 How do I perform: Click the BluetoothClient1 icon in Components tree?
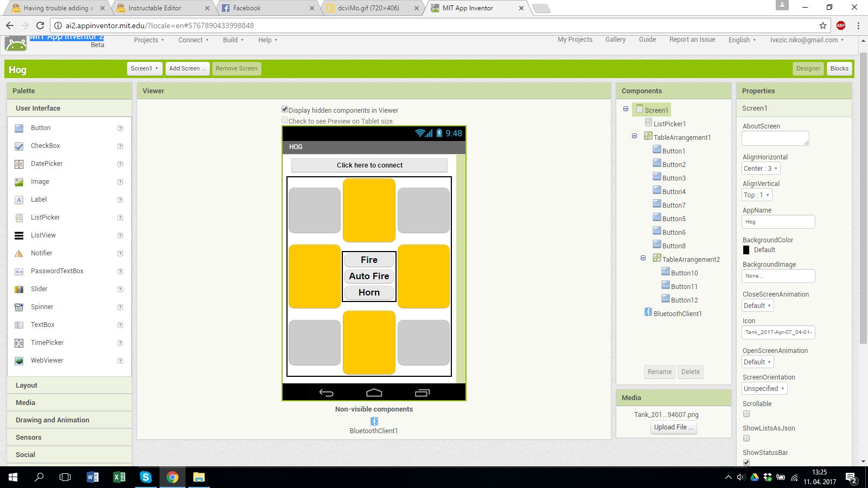click(648, 312)
